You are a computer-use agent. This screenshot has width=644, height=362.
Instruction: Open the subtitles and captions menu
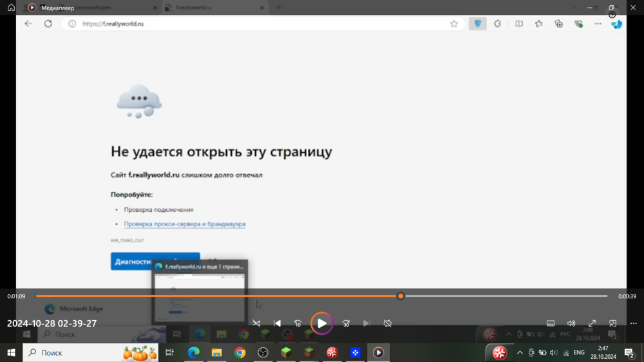[551, 323]
